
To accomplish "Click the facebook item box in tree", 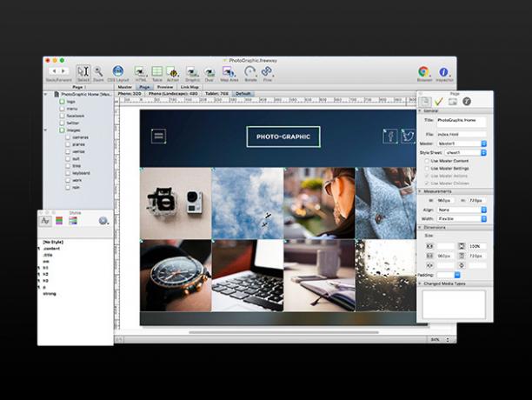I will coord(62,116).
